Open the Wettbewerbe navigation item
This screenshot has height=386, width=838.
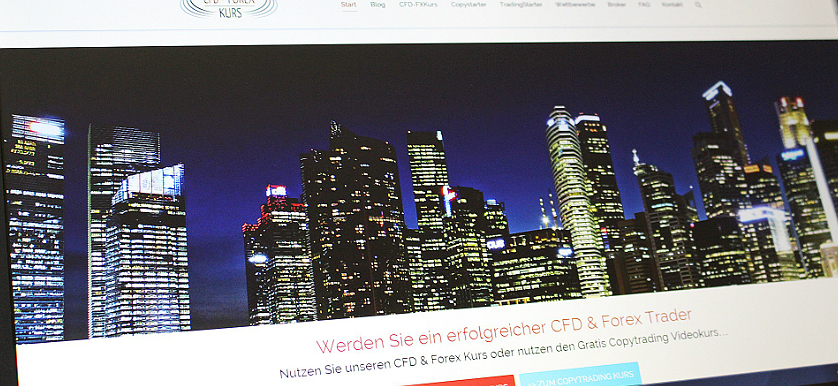pyautogui.click(x=575, y=4)
